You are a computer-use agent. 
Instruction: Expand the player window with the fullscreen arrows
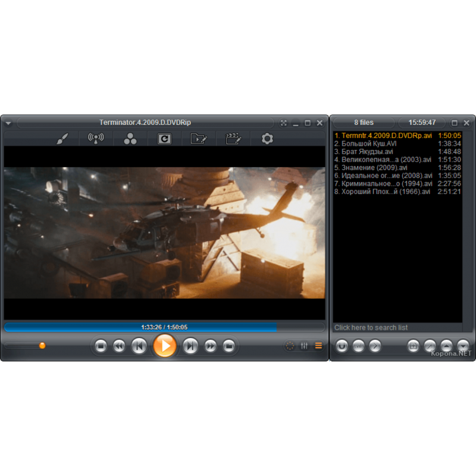(284, 123)
